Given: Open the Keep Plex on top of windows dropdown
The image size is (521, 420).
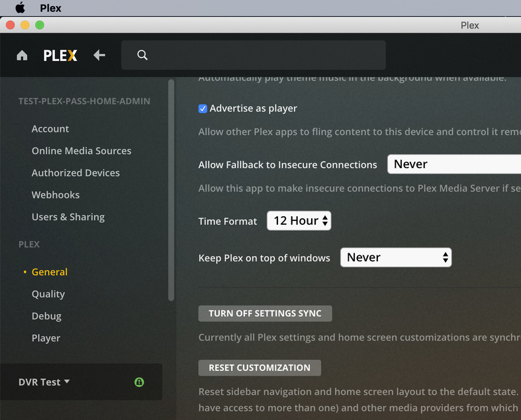Looking at the screenshot, I should [x=396, y=257].
